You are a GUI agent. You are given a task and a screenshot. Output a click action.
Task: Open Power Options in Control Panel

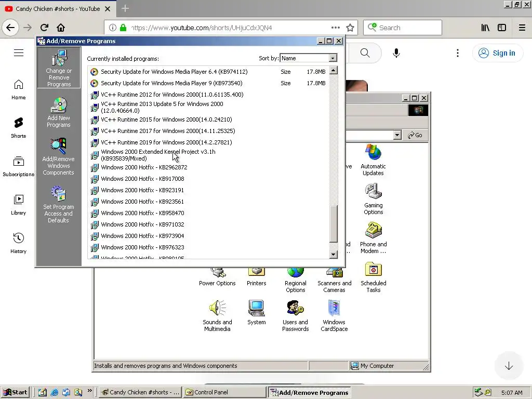pos(217,277)
